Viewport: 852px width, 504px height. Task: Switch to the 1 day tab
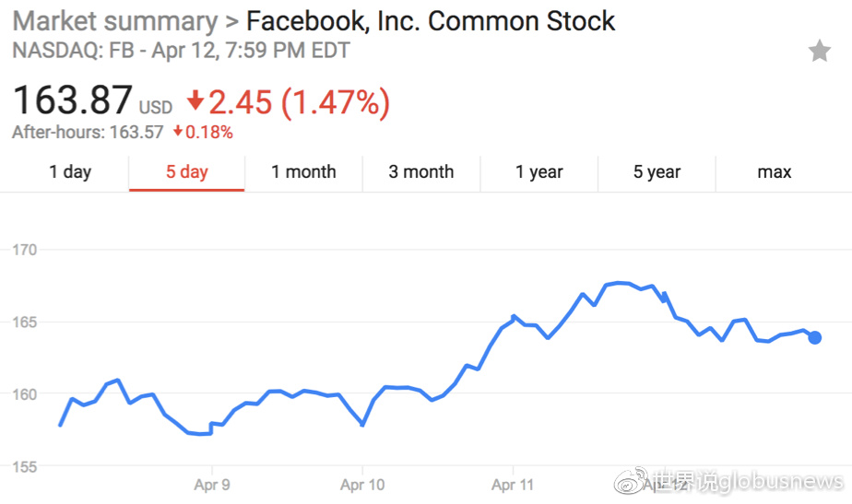point(70,171)
